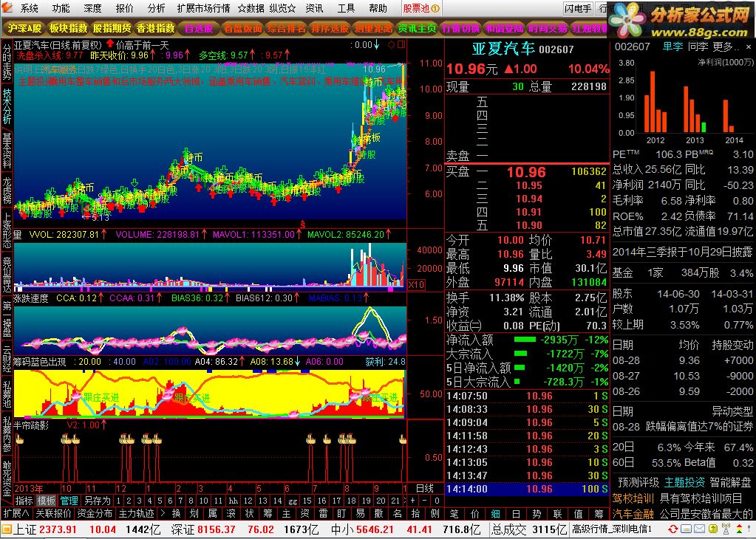Open the 工具 menu

pos(346,8)
